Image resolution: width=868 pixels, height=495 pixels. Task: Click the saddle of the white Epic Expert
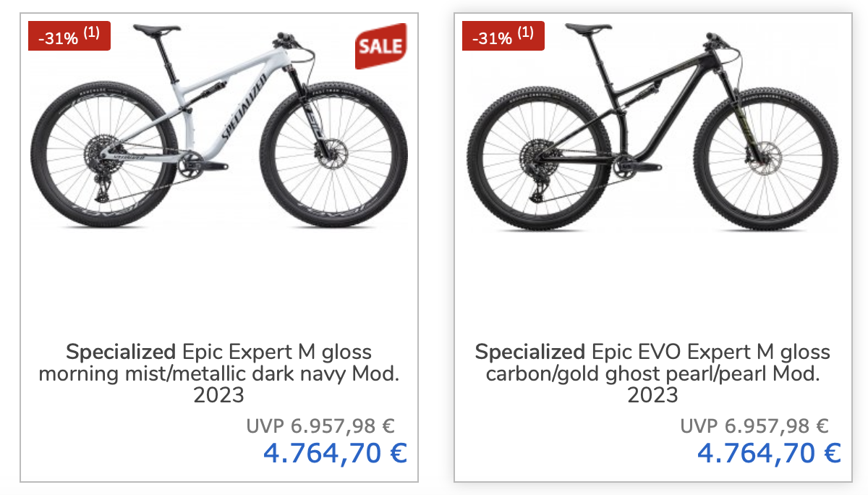tap(158, 30)
